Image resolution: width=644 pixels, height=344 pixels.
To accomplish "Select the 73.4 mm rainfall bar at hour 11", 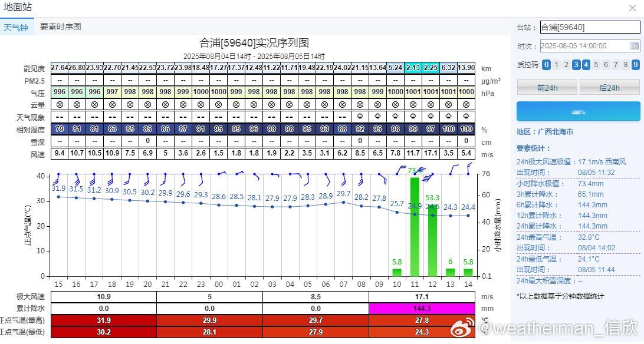I will tap(415, 227).
